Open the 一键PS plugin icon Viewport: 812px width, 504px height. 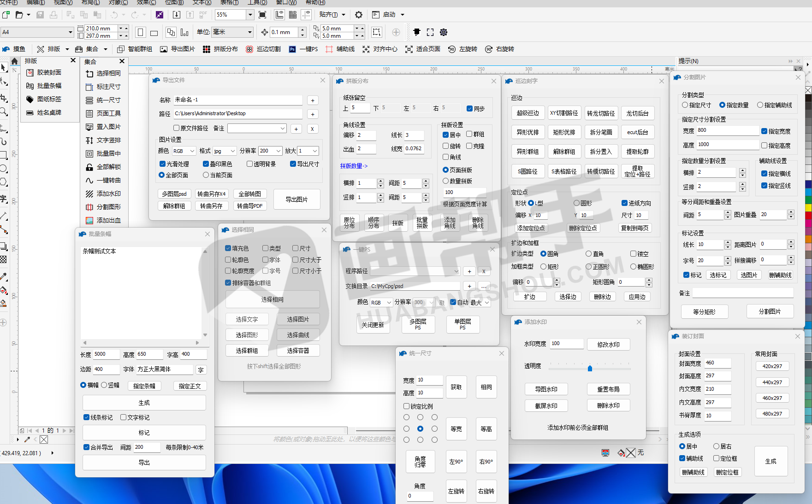pos(292,49)
